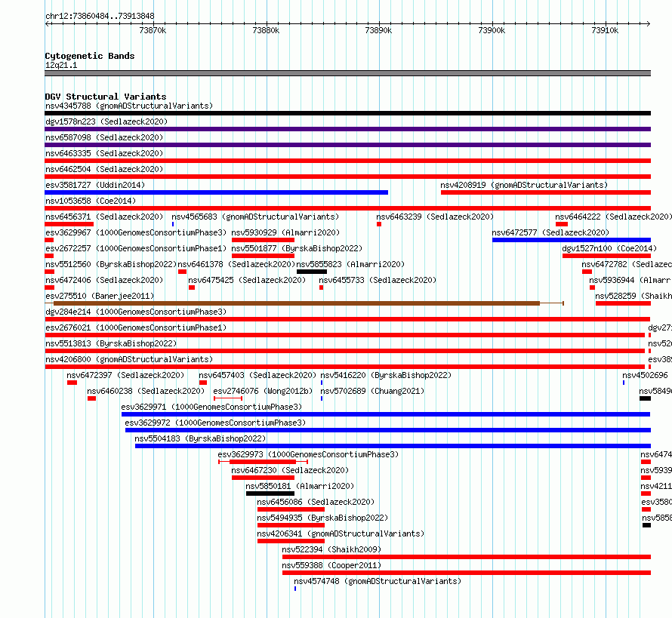Click nsv6461378 Sedlazeck2020 label
The width and height of the screenshot is (672, 618).
tap(236, 264)
